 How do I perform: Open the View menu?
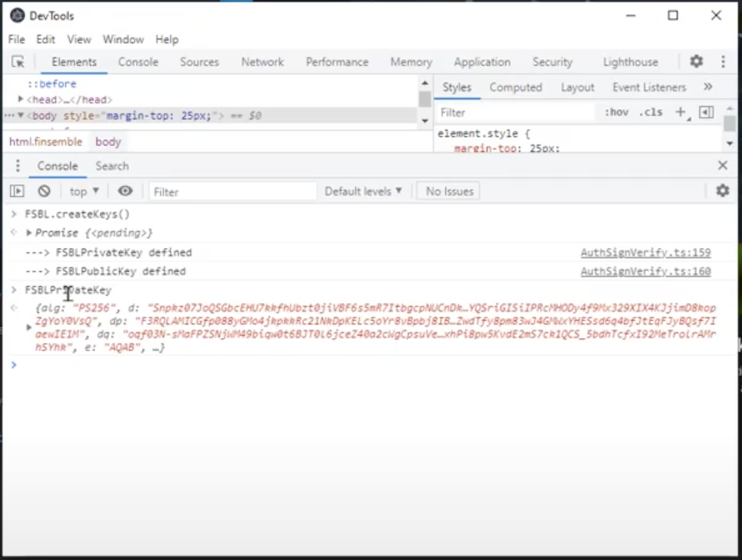click(79, 39)
